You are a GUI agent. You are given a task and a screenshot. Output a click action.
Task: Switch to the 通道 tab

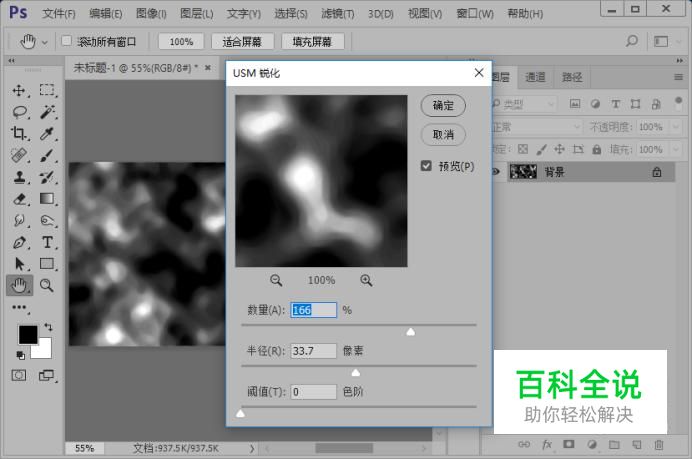[x=535, y=77]
